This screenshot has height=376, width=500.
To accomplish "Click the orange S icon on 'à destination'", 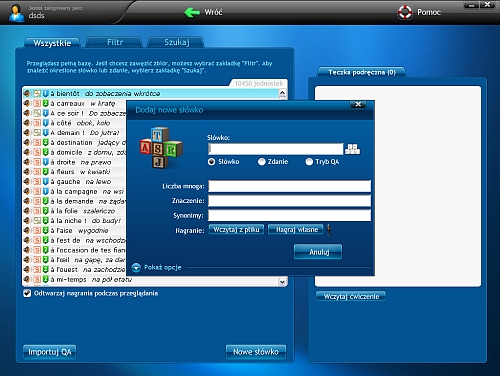I will [37, 143].
